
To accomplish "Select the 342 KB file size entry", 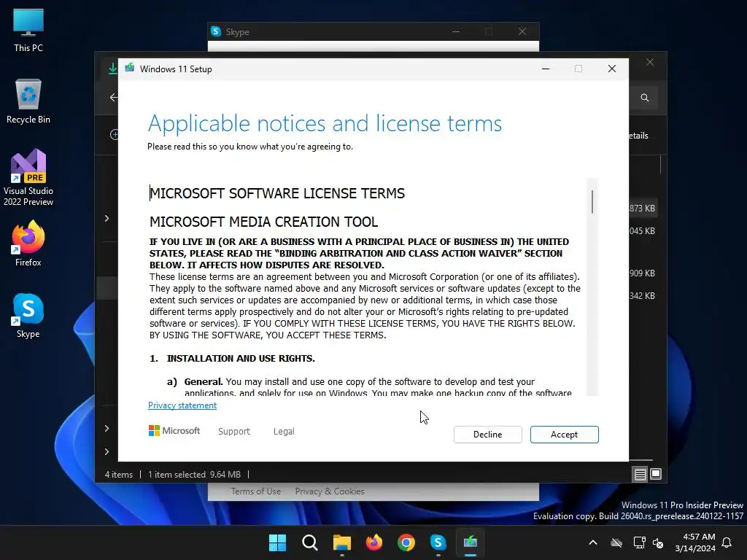I will [642, 296].
